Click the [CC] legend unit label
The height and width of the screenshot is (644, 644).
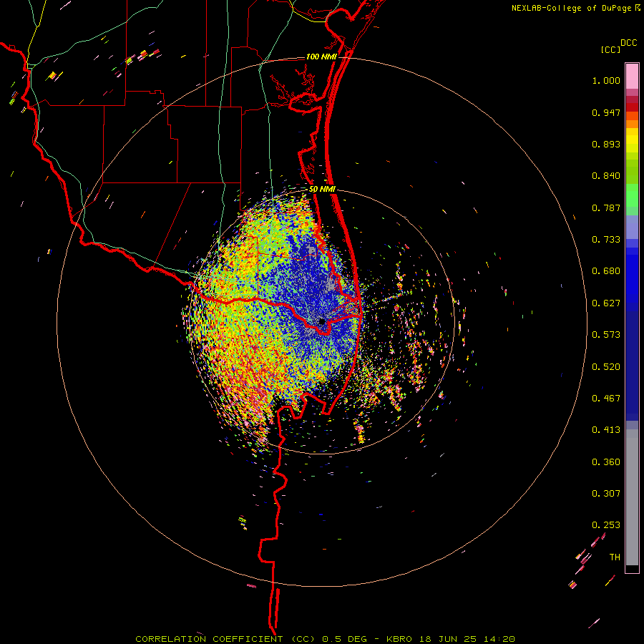pyautogui.click(x=610, y=49)
